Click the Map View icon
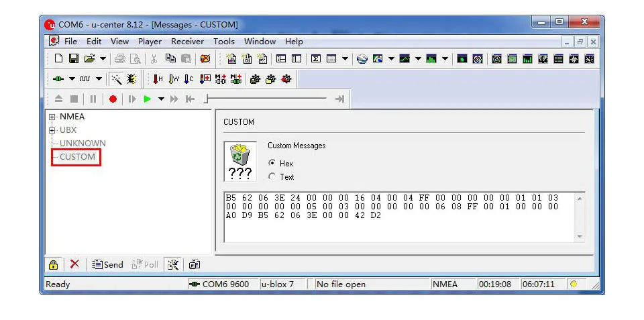 378,59
